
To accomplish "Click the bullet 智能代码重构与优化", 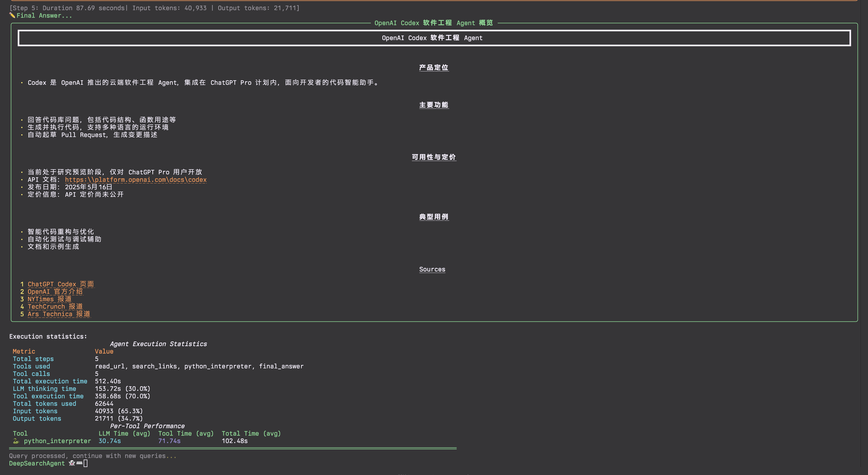I will pyautogui.click(x=61, y=232).
